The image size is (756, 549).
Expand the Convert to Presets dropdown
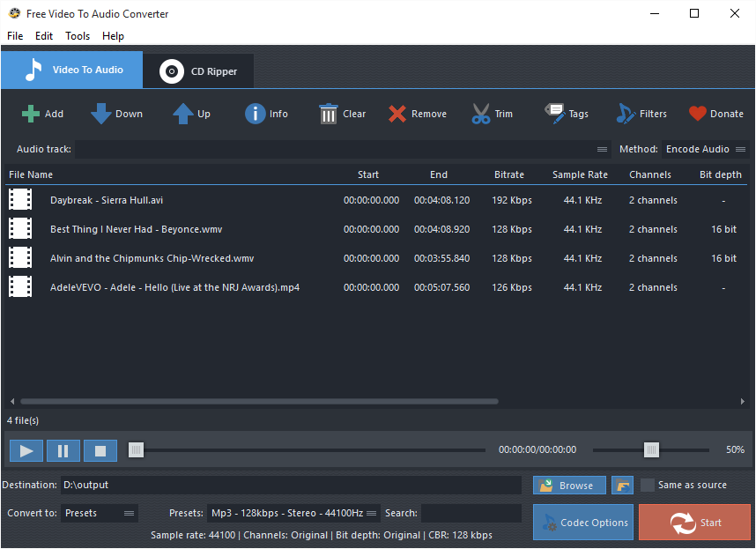[99, 512]
